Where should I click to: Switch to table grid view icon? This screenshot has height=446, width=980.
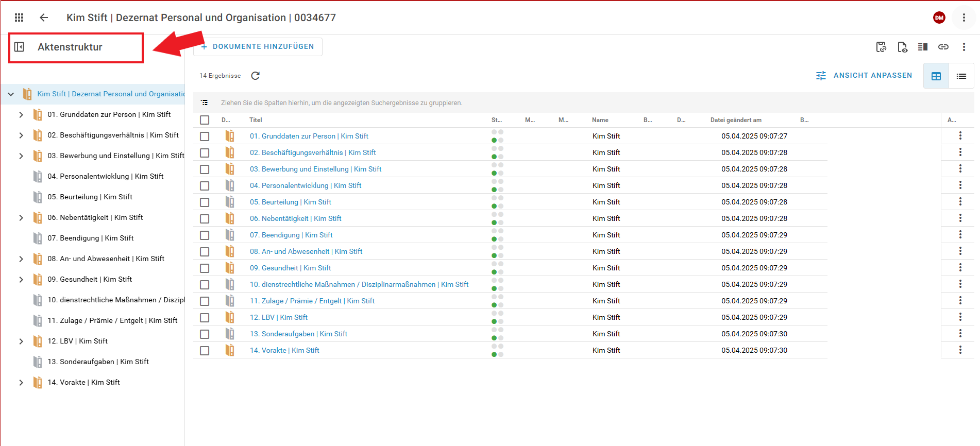click(936, 76)
